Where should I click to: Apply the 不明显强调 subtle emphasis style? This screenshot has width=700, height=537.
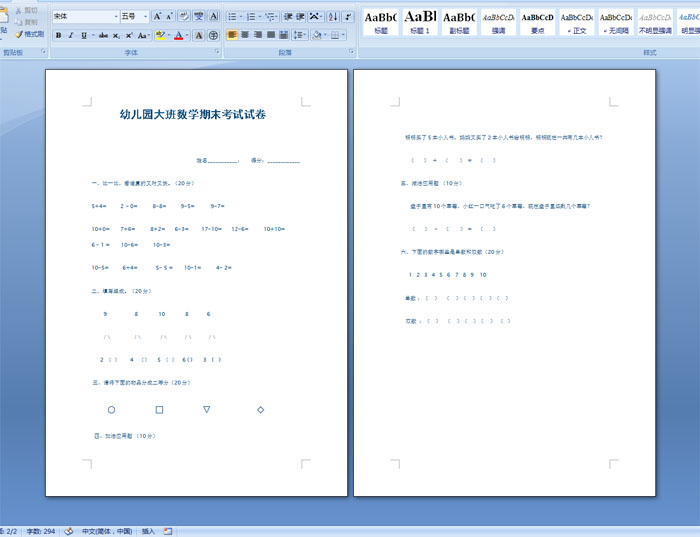coord(655,22)
